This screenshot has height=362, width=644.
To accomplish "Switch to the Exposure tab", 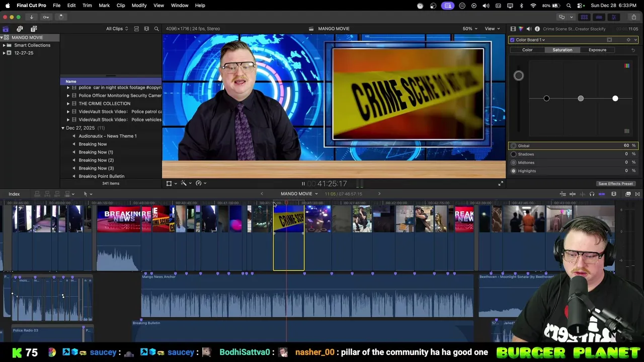I will click(x=597, y=50).
